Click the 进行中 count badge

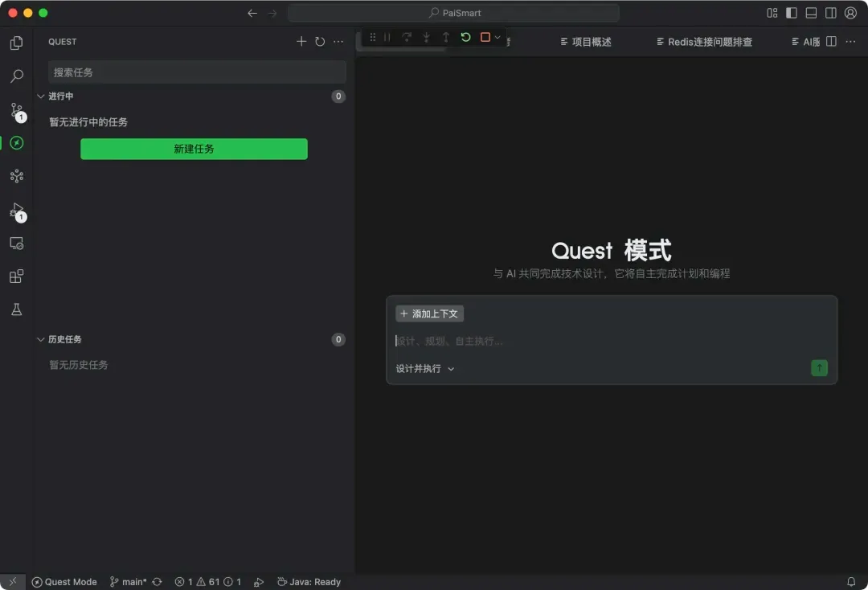click(338, 96)
